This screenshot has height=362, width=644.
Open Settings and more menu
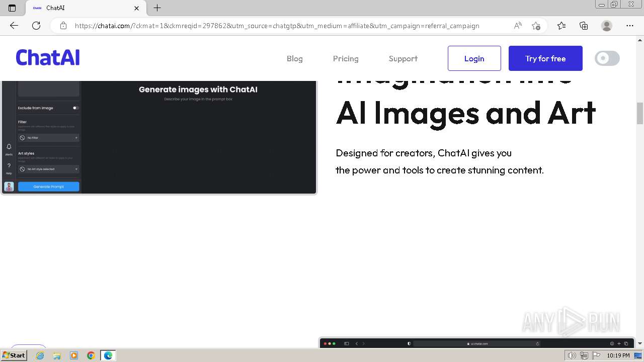[x=630, y=26]
